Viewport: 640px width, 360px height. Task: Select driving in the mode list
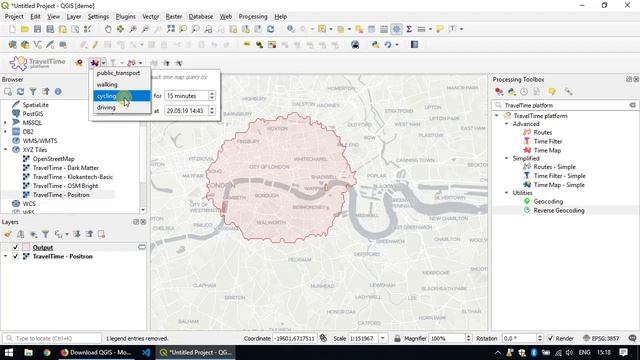pyautogui.click(x=122, y=107)
